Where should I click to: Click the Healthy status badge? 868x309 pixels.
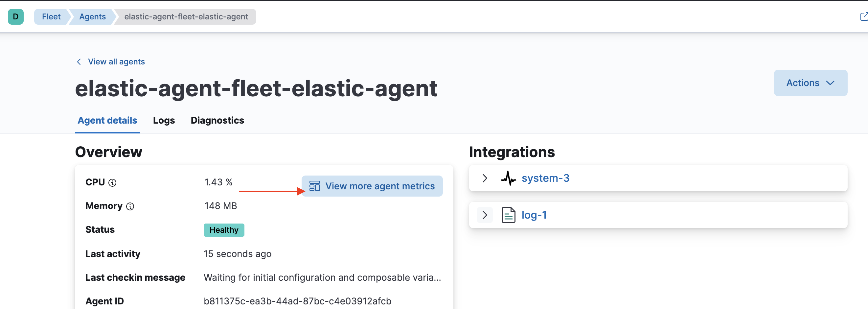click(224, 230)
